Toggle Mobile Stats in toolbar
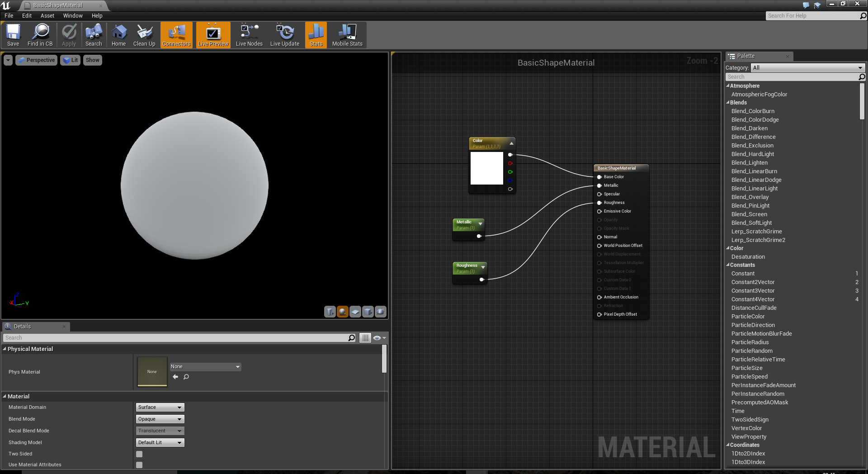 click(x=347, y=35)
